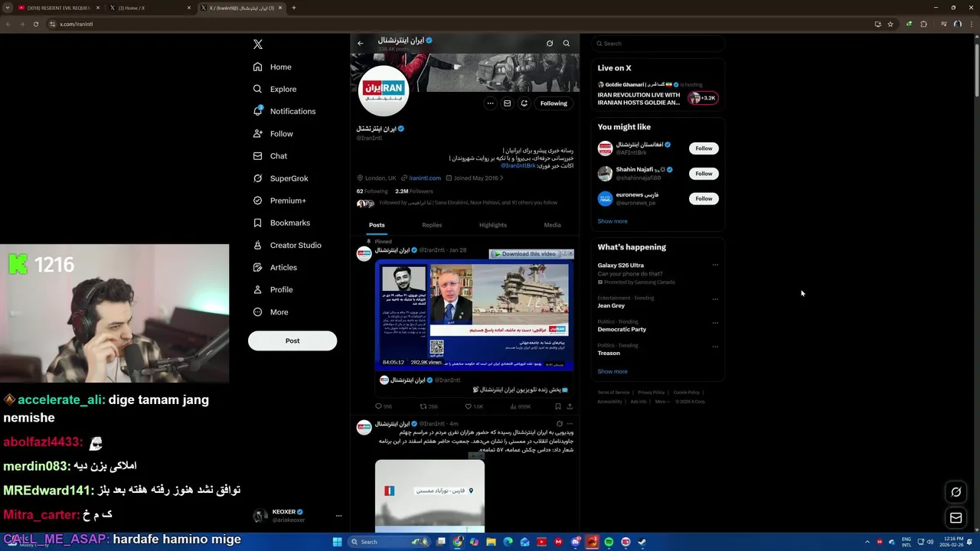Open Spotify from the Windows taskbar

[x=609, y=542]
